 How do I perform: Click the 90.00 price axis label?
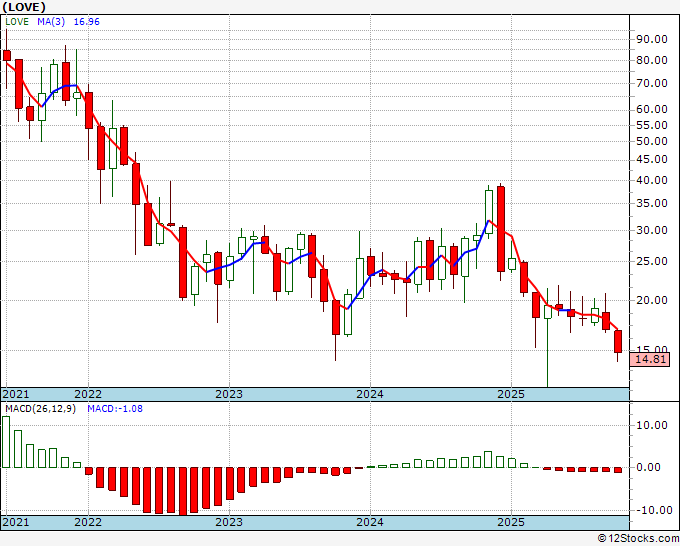coord(652,39)
